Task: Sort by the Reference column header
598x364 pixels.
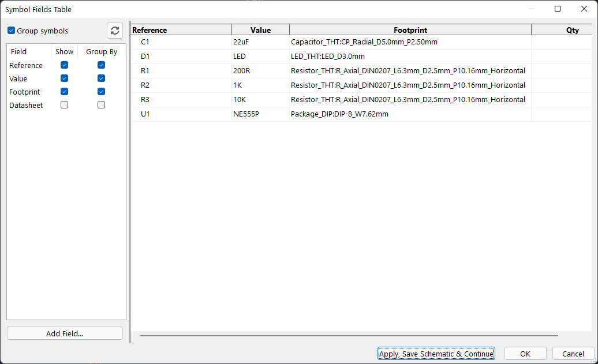Action: [x=181, y=30]
